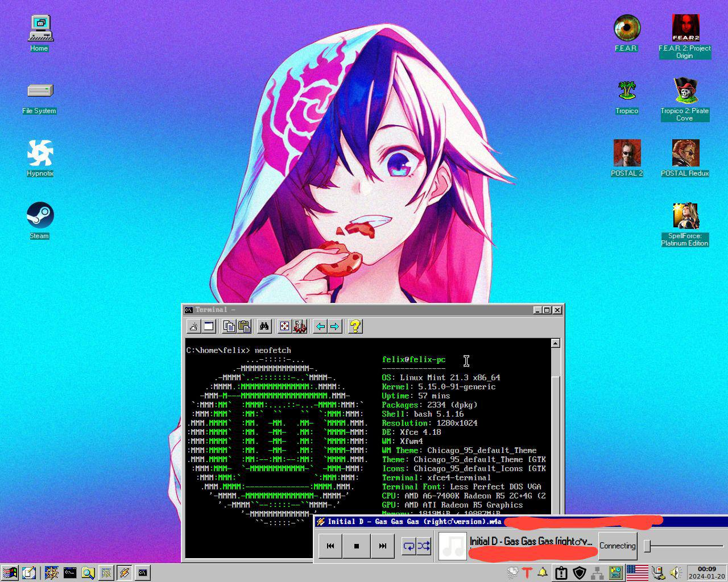Click the Paste icon in Terminal toolbar
The image size is (728, 582).
pos(244,326)
